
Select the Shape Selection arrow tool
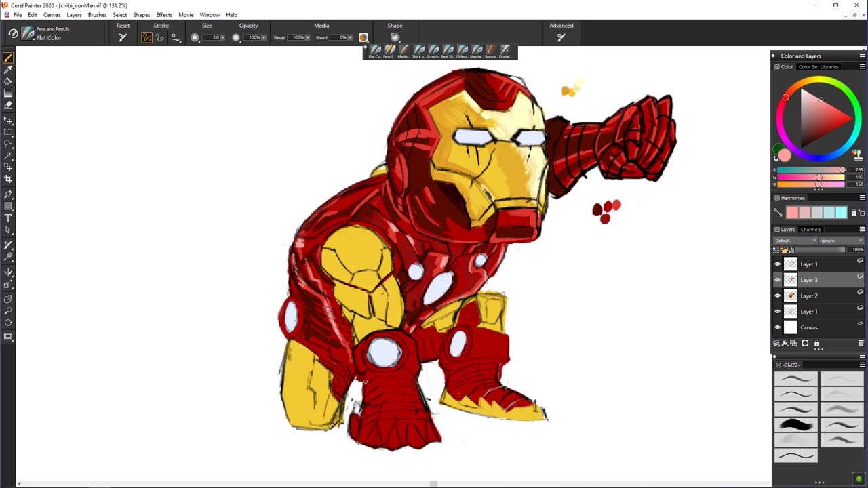tap(8, 230)
